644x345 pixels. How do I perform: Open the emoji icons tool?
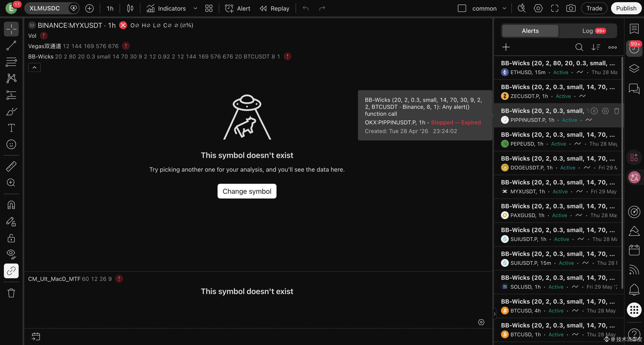click(11, 144)
